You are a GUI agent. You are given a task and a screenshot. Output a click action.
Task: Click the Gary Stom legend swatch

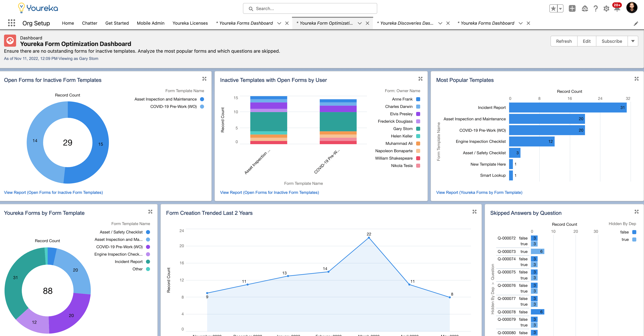click(418, 129)
